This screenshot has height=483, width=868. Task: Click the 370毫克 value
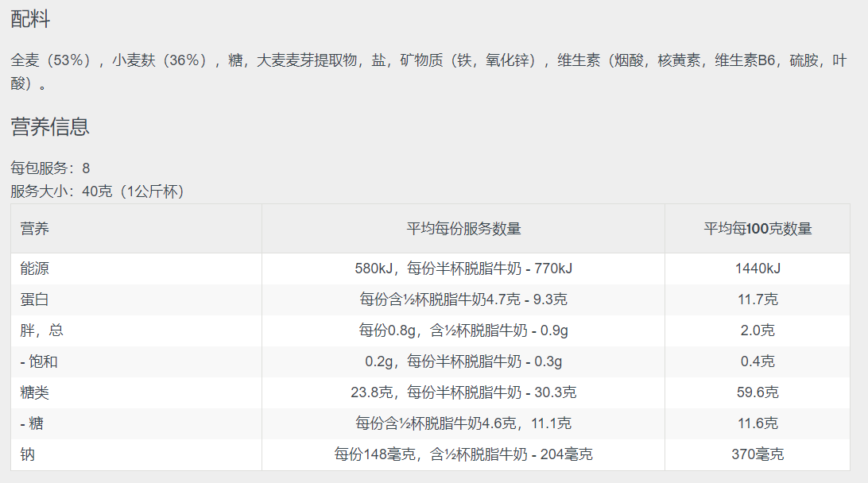[x=758, y=454]
